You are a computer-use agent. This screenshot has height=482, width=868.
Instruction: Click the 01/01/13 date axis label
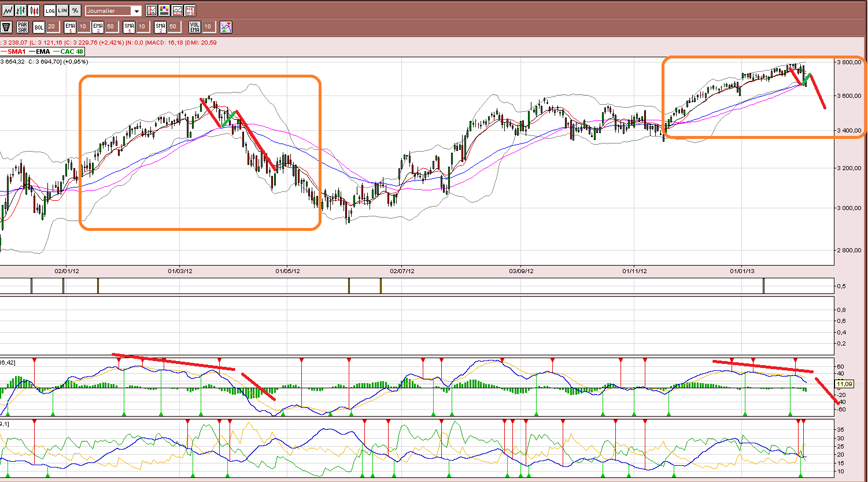[x=742, y=270]
